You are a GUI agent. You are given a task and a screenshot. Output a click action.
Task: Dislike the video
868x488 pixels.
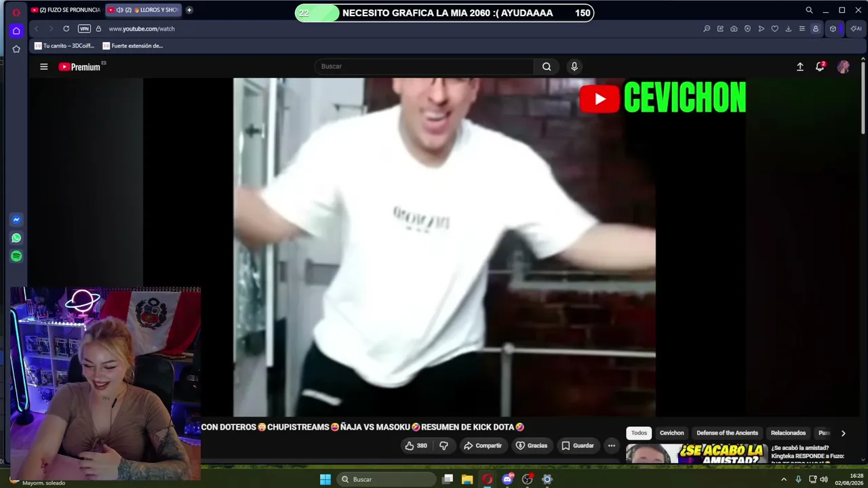tap(443, 445)
